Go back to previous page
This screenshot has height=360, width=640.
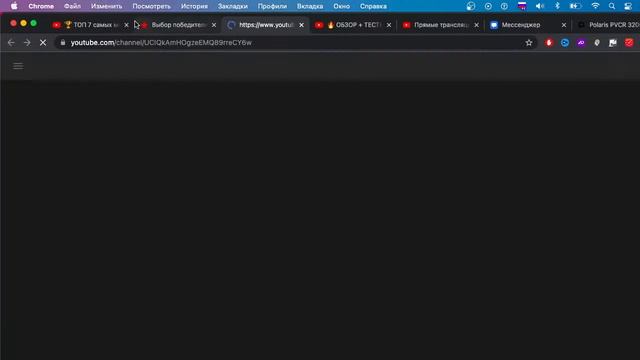(11, 42)
